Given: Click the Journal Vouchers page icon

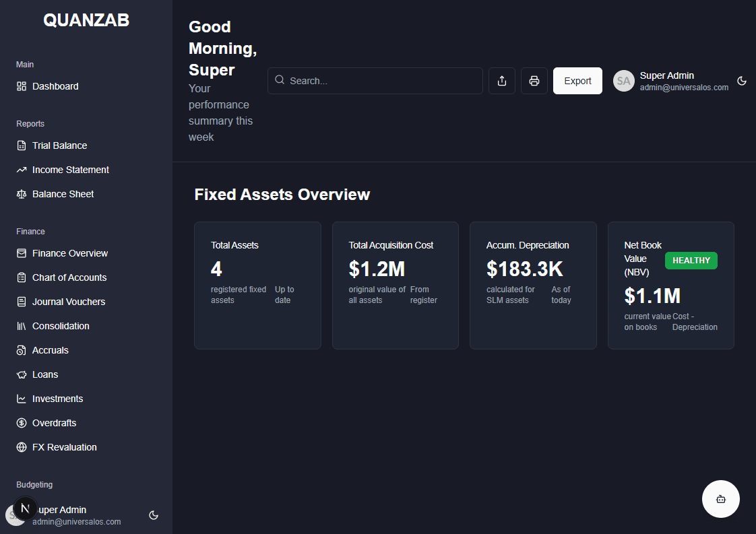Looking at the screenshot, I should click(x=21, y=302).
